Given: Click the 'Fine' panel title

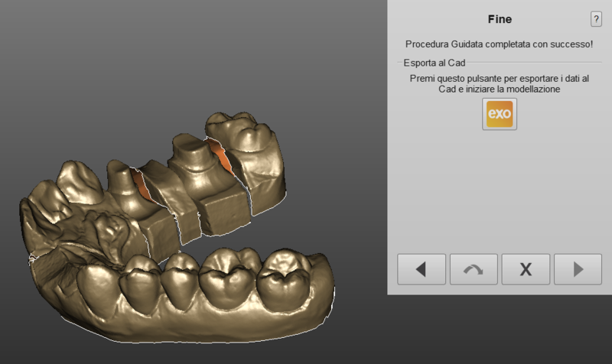Looking at the screenshot, I should coord(499,19).
